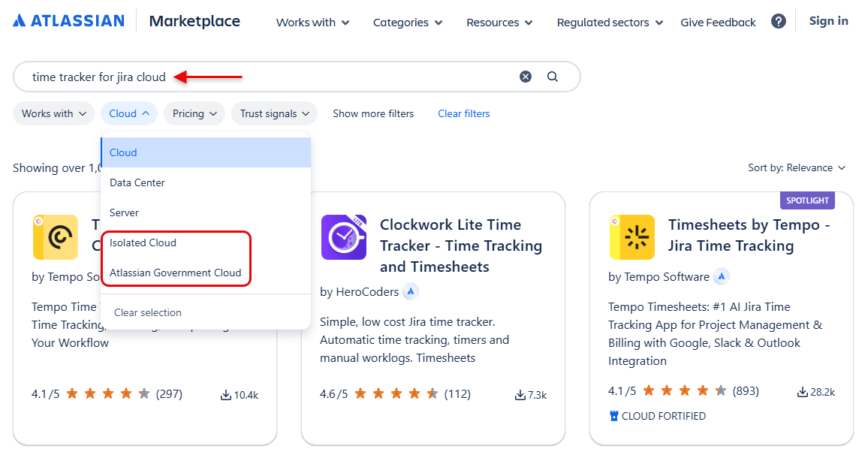Image resolution: width=868 pixels, height=452 pixels.
Task: Open Sort by Relevance dropdown
Action: [797, 167]
